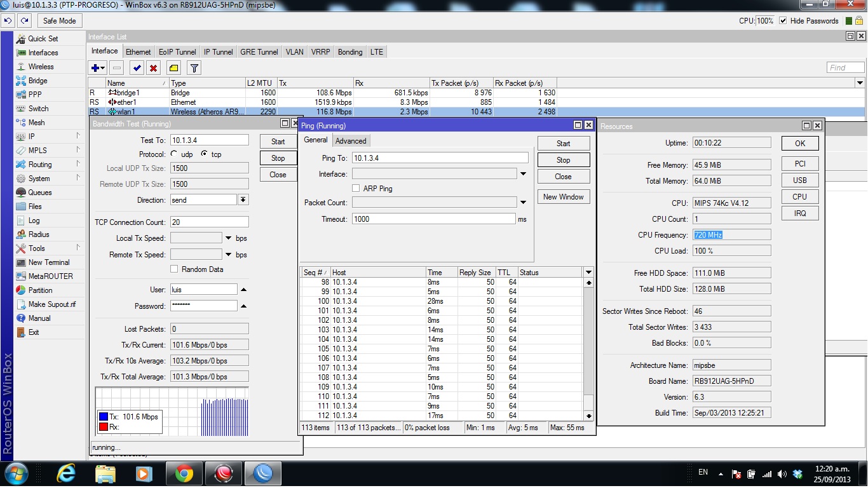Image resolution: width=868 pixels, height=488 pixels.
Task: Switch to the Bonding tab
Action: [x=350, y=52]
